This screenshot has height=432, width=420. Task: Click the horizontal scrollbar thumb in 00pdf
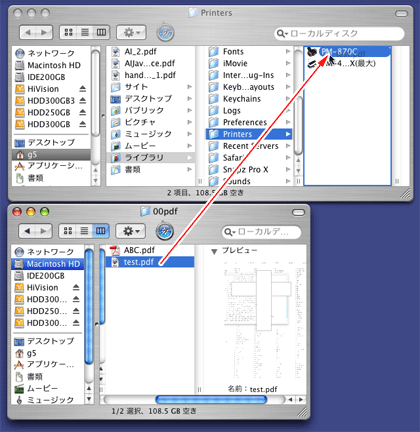(211, 399)
